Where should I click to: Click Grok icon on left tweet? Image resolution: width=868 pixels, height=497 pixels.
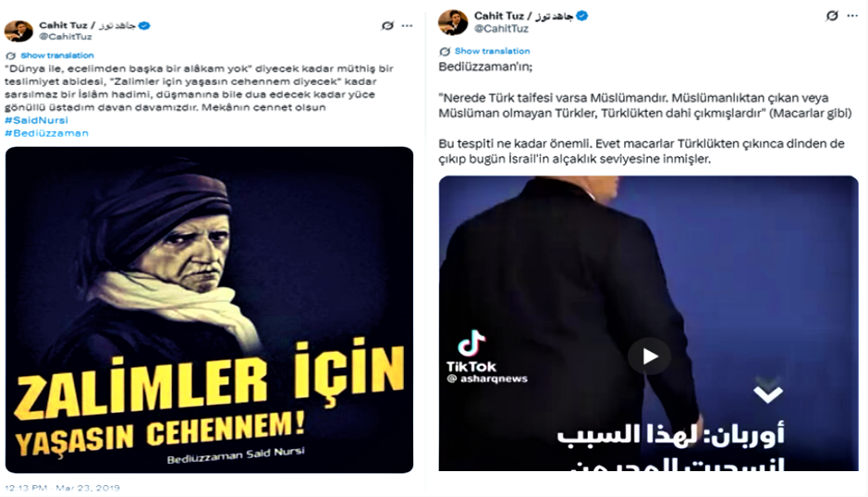click(387, 26)
